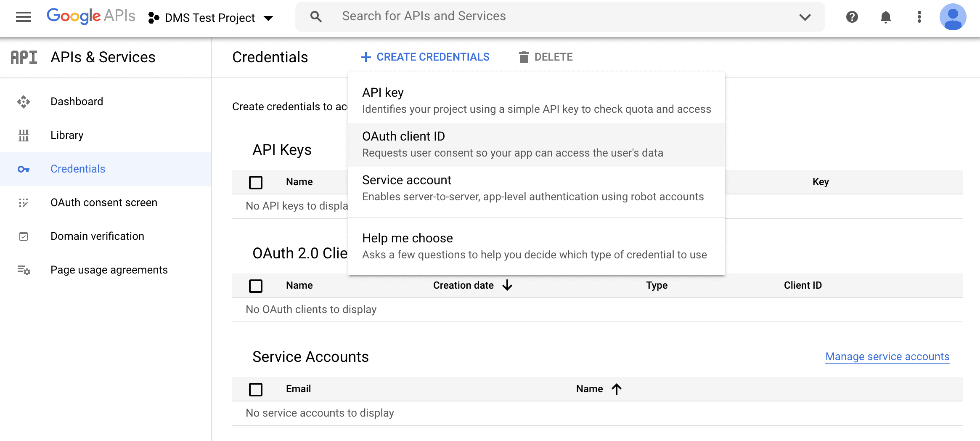This screenshot has width=980, height=441.
Task: Click the Email column header
Action: click(x=298, y=389)
